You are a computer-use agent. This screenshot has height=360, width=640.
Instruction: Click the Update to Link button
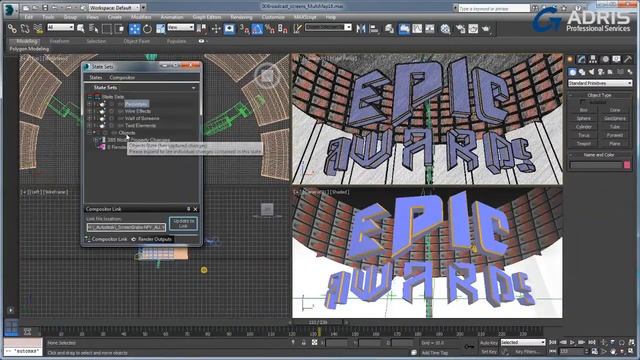pos(183,223)
